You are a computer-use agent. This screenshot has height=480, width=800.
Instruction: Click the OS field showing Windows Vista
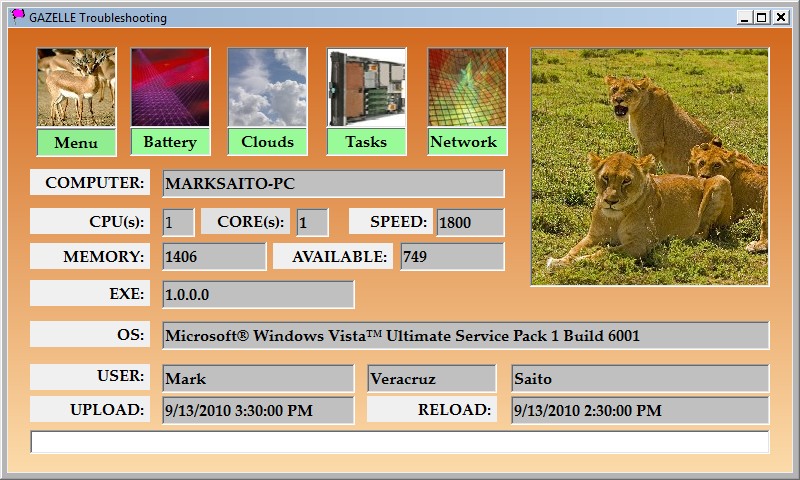coord(465,336)
